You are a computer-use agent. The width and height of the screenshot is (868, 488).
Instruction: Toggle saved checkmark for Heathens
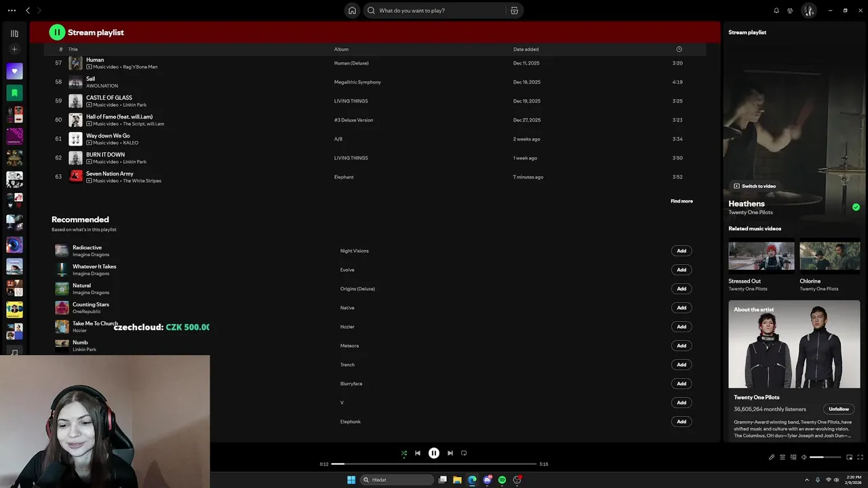pos(856,207)
